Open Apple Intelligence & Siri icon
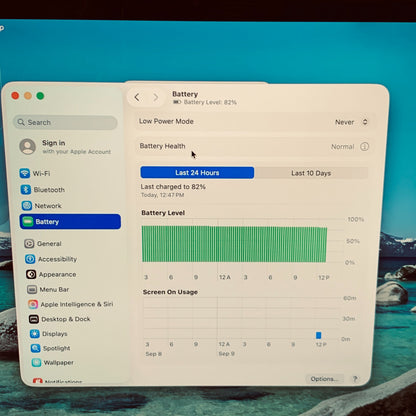 pyautogui.click(x=33, y=304)
